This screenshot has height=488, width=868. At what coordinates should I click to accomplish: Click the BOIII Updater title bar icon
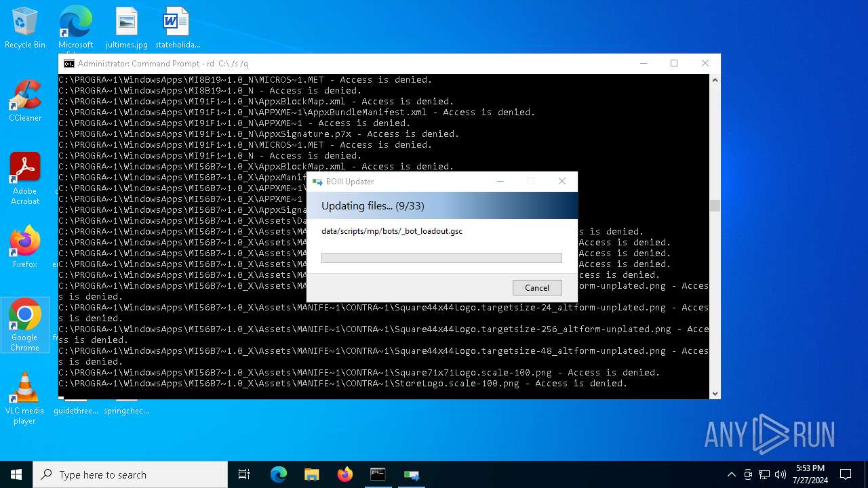tap(317, 182)
